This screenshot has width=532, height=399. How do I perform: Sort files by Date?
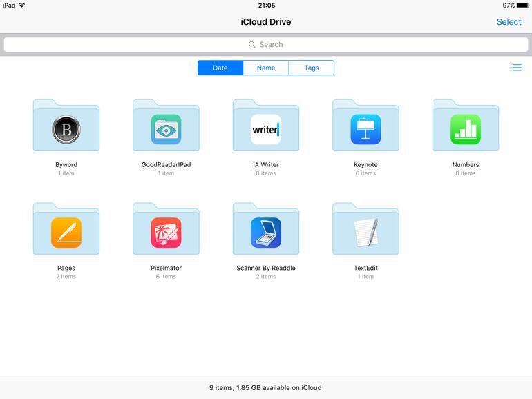[x=220, y=68]
